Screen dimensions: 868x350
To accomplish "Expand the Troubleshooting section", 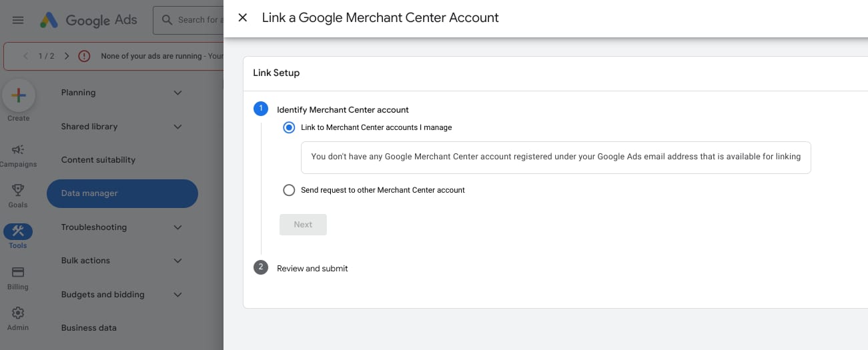I will 122,227.
